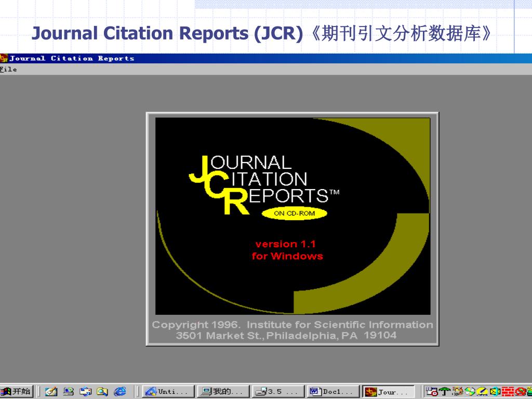Click the yellow envelope tray icon

pyautogui.click(x=495, y=392)
